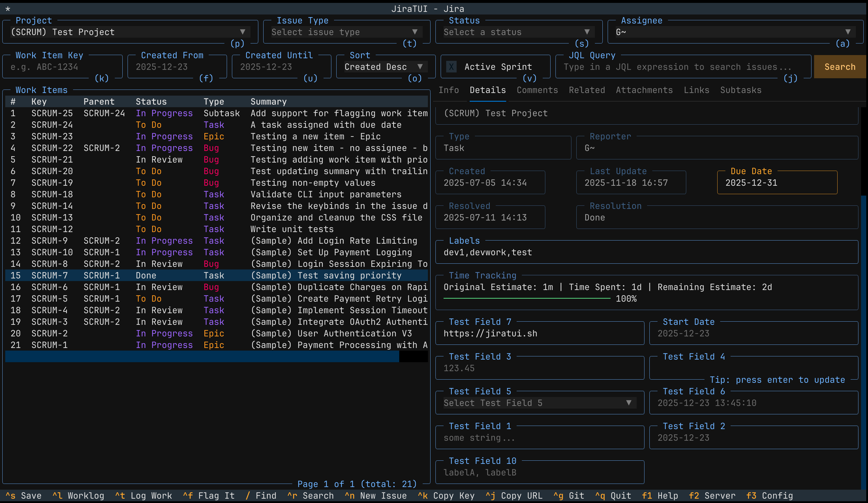Click Find in the footer bar
Screen dimensions: 868x503
pos(261,496)
